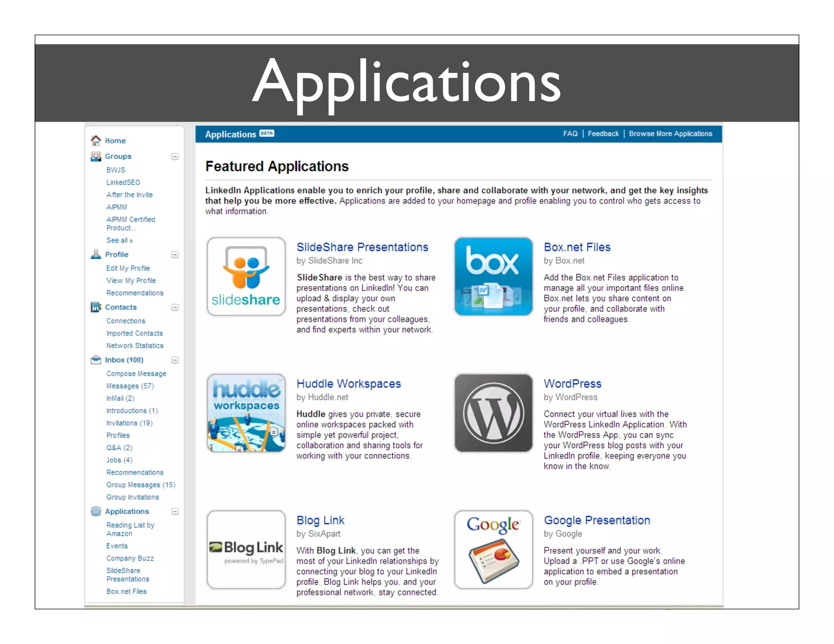Click 'by SixApart' text
This screenshot has height=644, width=834.
point(318,534)
